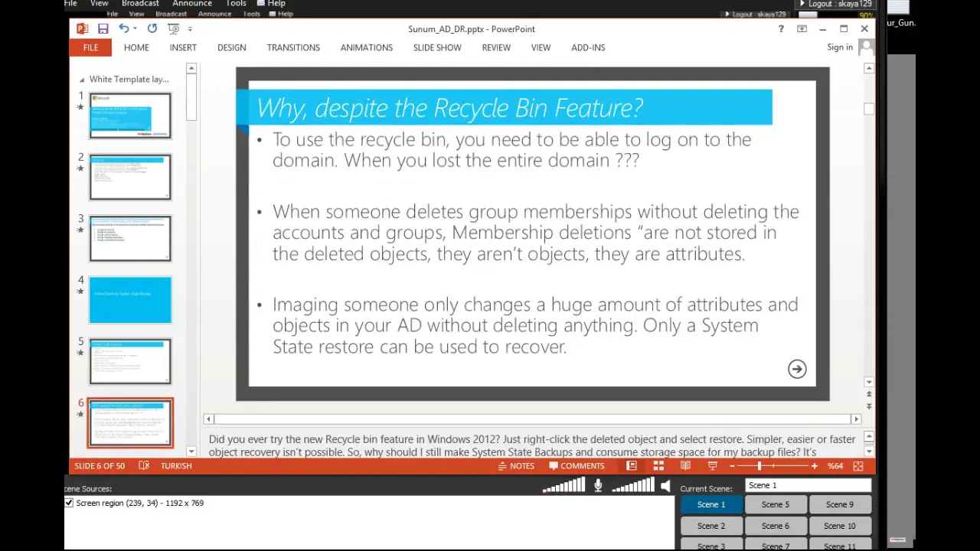Adjust the speaker volume bars
980x551 pixels.
coord(633,485)
